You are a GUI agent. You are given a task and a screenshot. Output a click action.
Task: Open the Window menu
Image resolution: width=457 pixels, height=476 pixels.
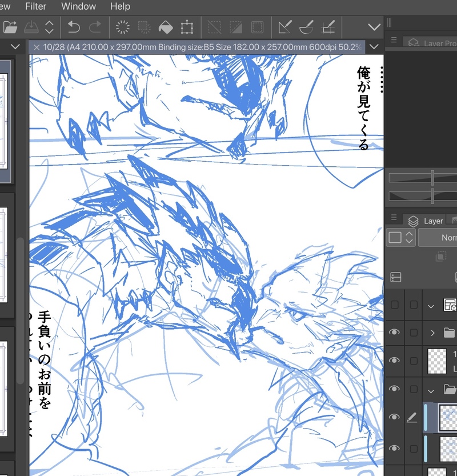[x=79, y=6]
